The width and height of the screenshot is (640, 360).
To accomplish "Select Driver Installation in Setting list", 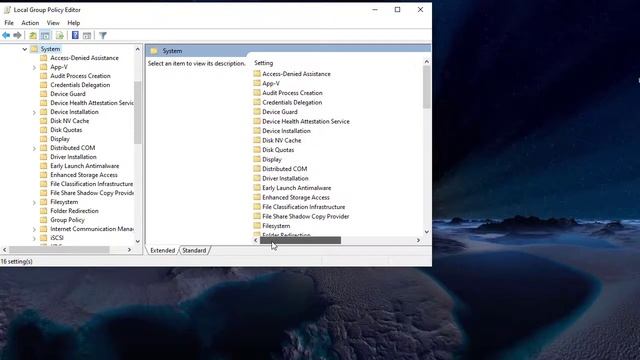I will 285,178.
